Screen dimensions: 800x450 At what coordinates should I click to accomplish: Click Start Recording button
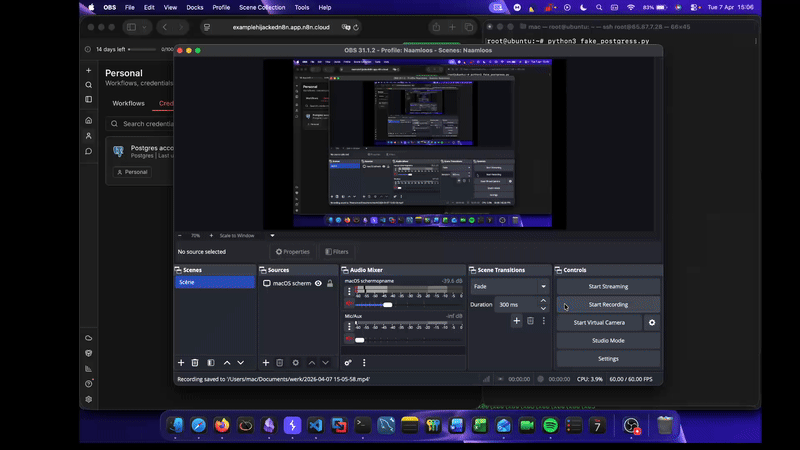pos(608,304)
